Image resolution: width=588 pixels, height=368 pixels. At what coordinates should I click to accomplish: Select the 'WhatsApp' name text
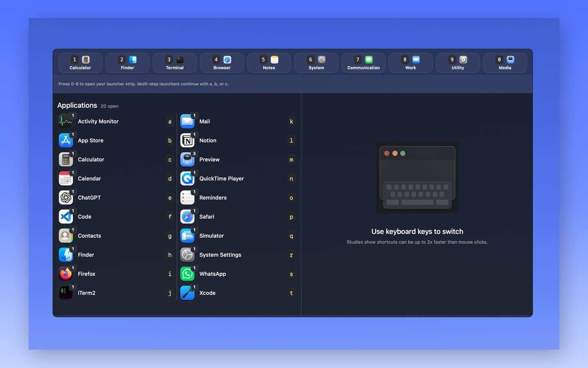tap(212, 274)
